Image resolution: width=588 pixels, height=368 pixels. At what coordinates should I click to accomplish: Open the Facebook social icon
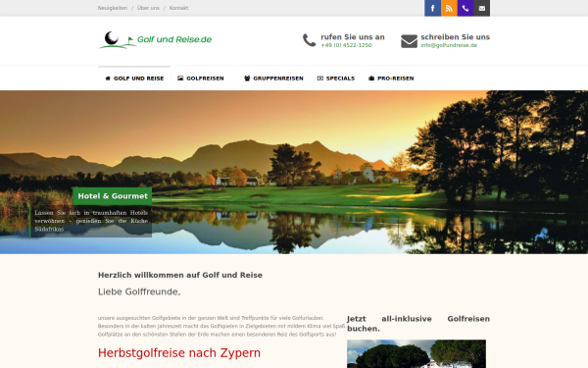point(432,8)
